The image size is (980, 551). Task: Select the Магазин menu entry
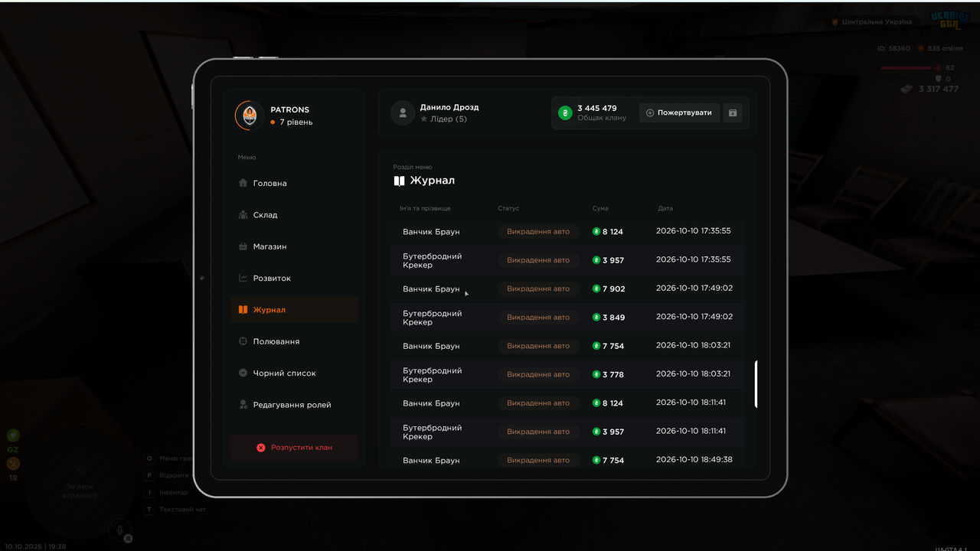pyautogui.click(x=294, y=246)
